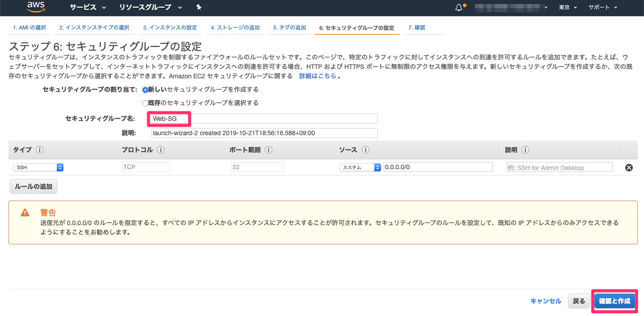This screenshot has height=316, width=644.
Task: Open the notifications bell
Action: (459, 7)
